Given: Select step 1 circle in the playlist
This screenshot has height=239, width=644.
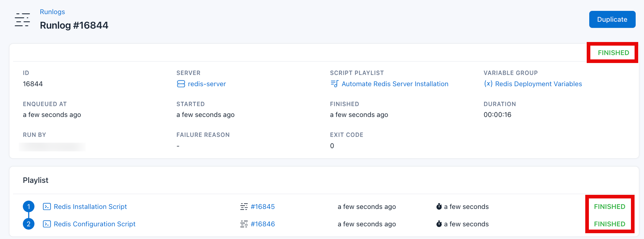Looking at the screenshot, I should pos(29,207).
